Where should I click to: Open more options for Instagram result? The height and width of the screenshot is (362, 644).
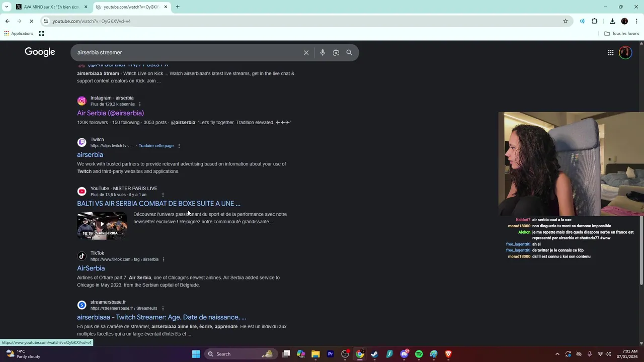[140, 104]
